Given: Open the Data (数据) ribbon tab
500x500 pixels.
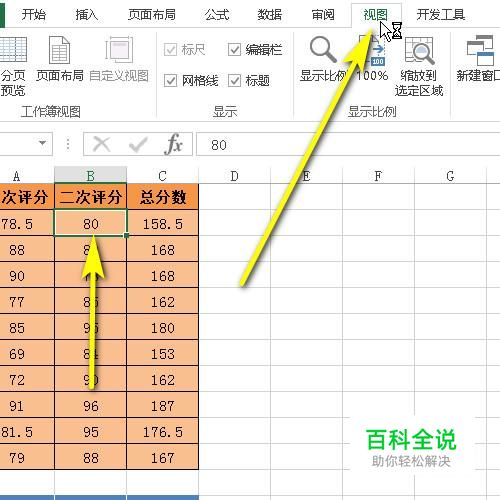Looking at the screenshot, I should (x=270, y=15).
